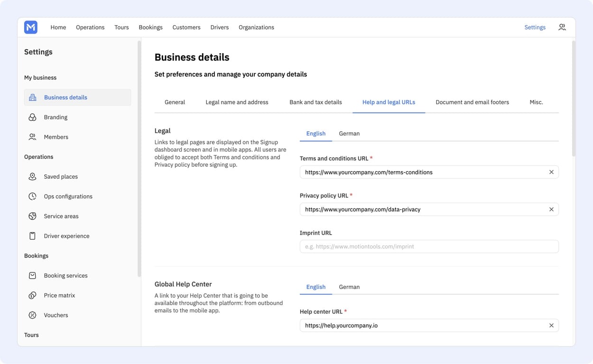Open the user profile icon
The height and width of the screenshot is (364, 593).
pyautogui.click(x=562, y=27)
